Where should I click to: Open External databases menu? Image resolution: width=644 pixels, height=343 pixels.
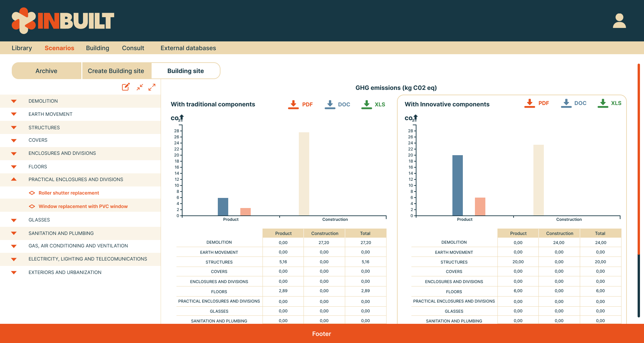point(188,48)
